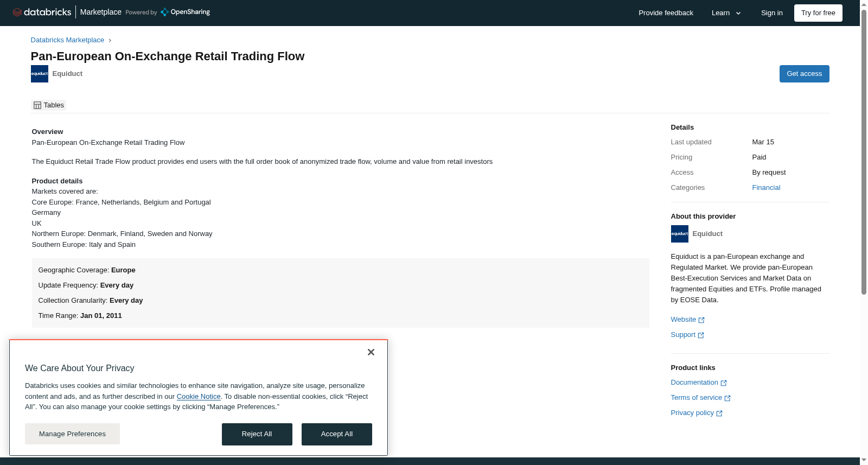Click external-link icon next to Documentation
The image size is (868, 465).
pyautogui.click(x=724, y=383)
